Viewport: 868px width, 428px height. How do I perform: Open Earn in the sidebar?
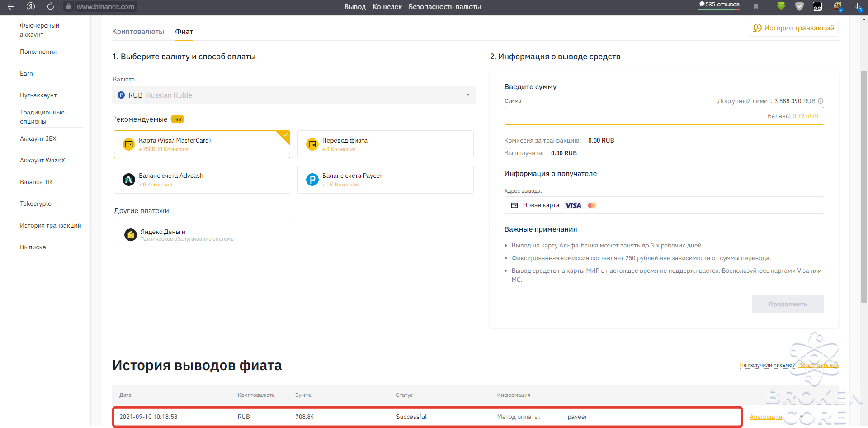26,73
